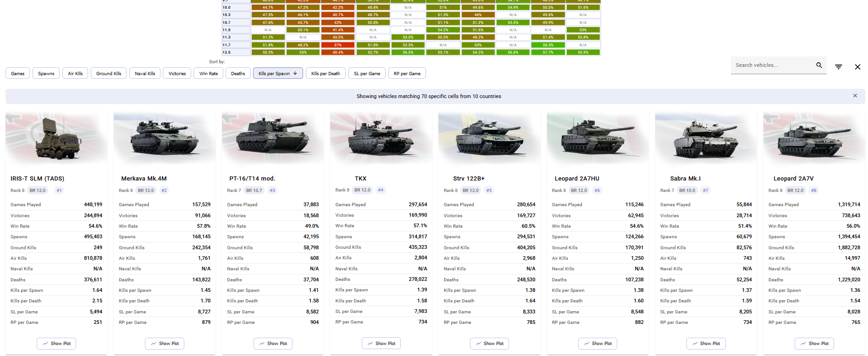Image resolution: width=868 pixels, height=356 pixels.
Task: Sort by RP per Game
Action: pyautogui.click(x=407, y=73)
